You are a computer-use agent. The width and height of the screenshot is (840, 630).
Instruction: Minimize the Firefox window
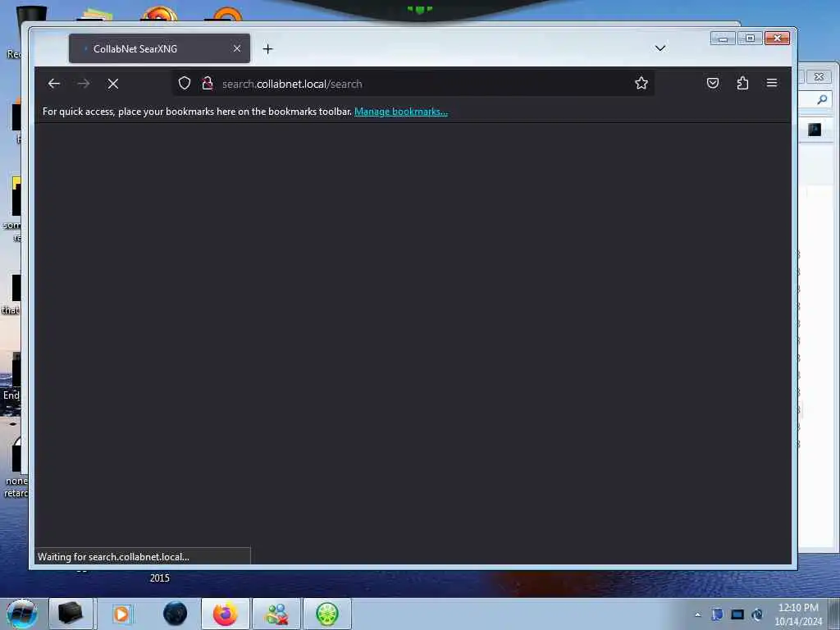click(x=723, y=39)
